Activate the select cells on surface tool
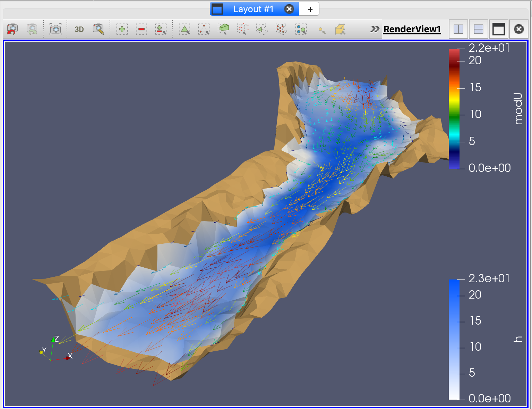 click(185, 30)
